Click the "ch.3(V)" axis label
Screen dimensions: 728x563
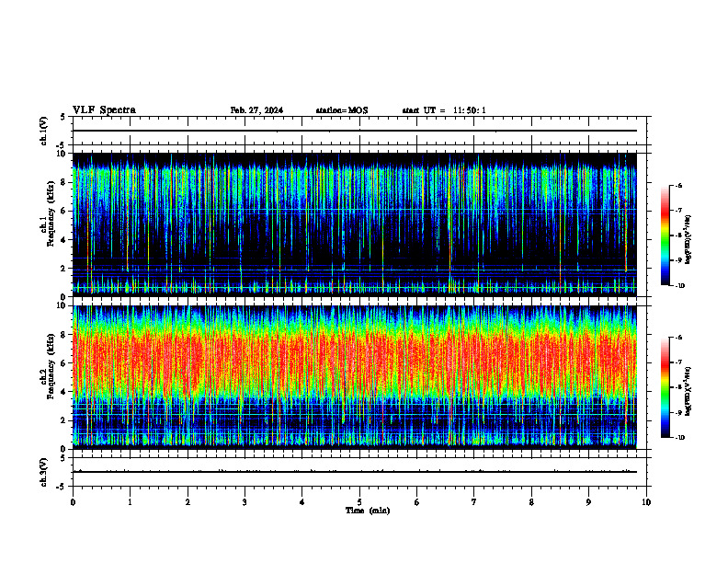click(x=44, y=472)
